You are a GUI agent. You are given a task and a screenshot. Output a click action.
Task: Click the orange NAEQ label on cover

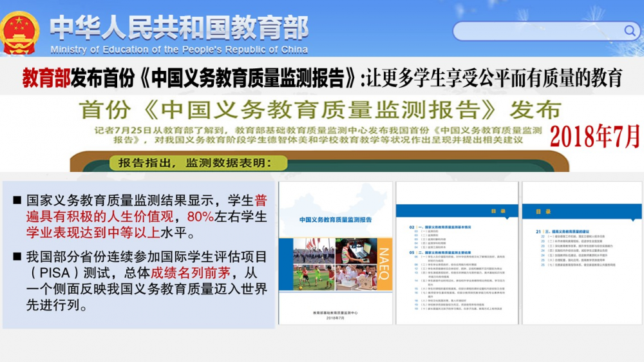383,264
